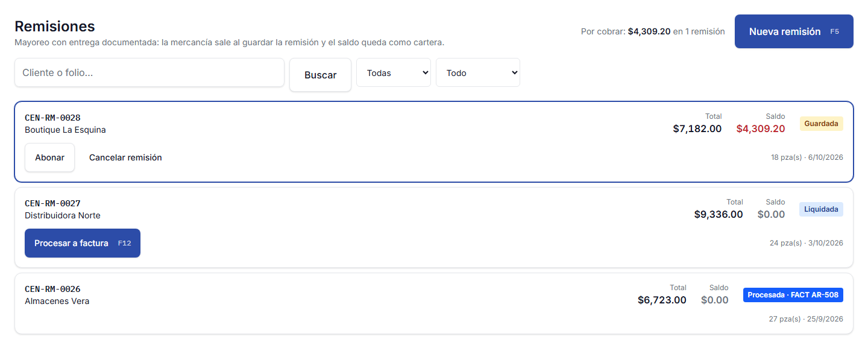
Task: Click the Procesada · FACT AR-508 badge
Action: (793, 295)
